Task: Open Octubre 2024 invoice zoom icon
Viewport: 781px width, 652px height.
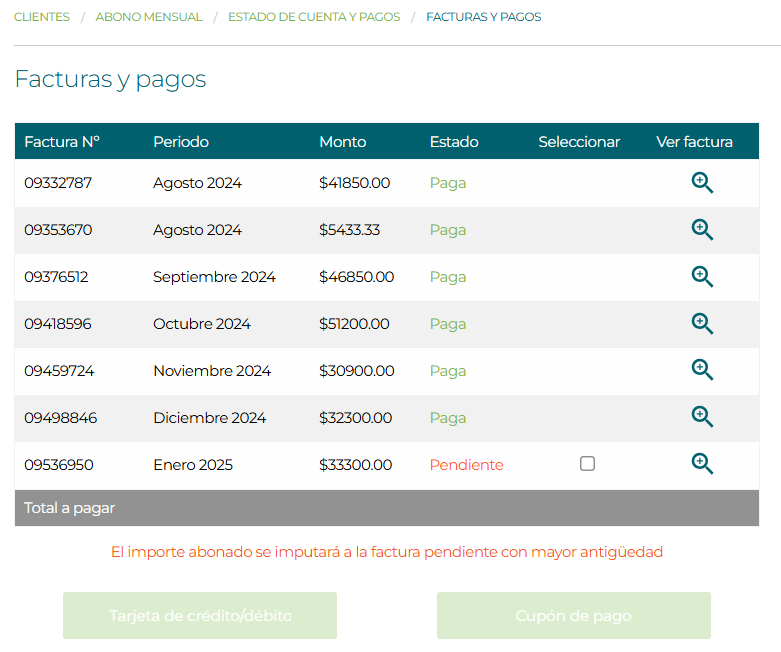Action: (702, 324)
